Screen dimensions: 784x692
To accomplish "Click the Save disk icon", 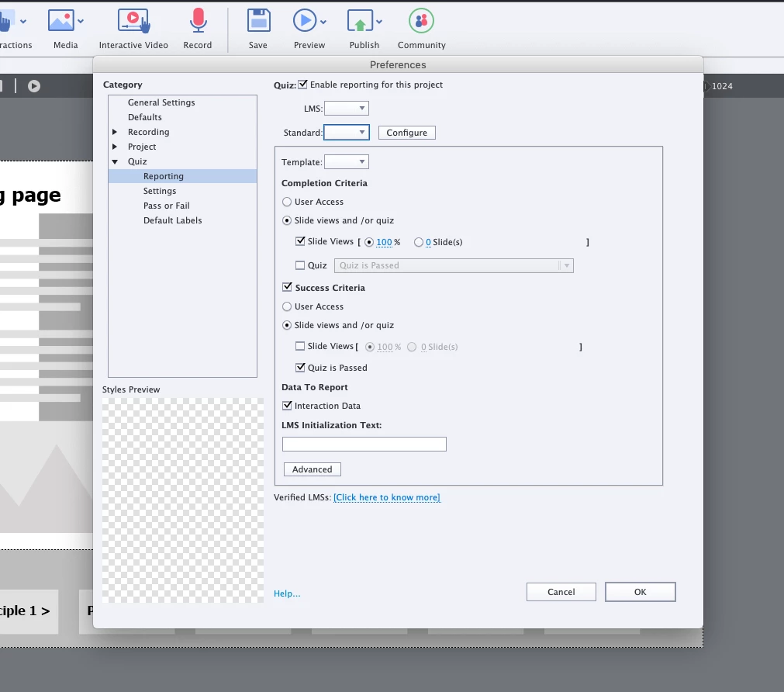I will click(258, 21).
